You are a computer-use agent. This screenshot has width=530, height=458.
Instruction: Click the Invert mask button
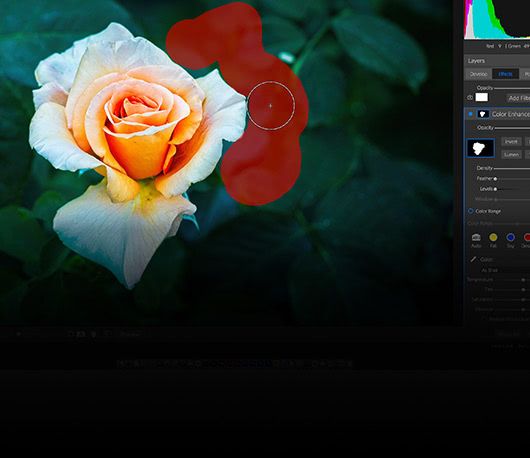coord(511,141)
